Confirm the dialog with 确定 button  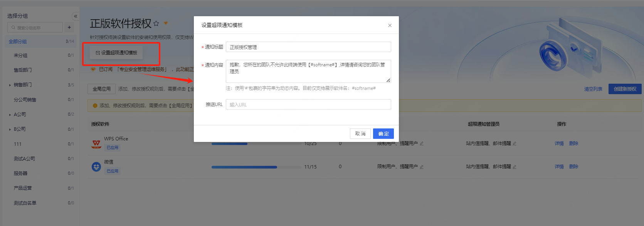point(383,134)
